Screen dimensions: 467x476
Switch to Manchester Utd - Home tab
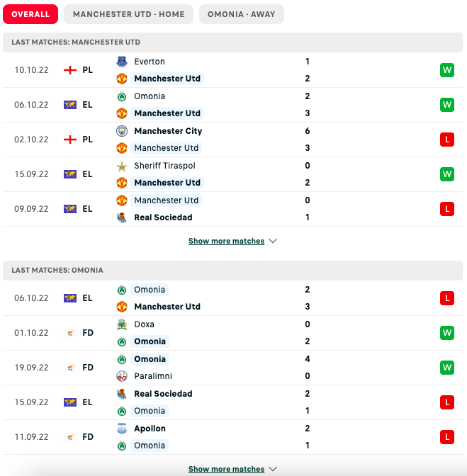[128, 14]
